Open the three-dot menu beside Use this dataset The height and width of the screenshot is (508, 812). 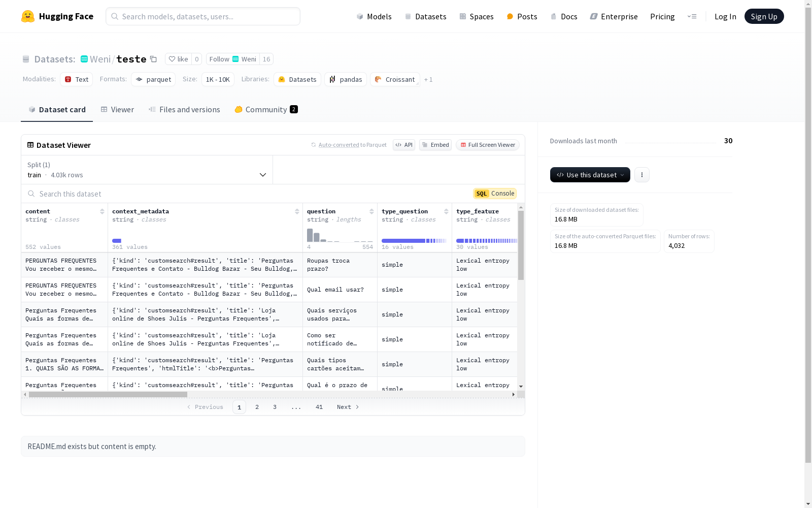tap(642, 175)
